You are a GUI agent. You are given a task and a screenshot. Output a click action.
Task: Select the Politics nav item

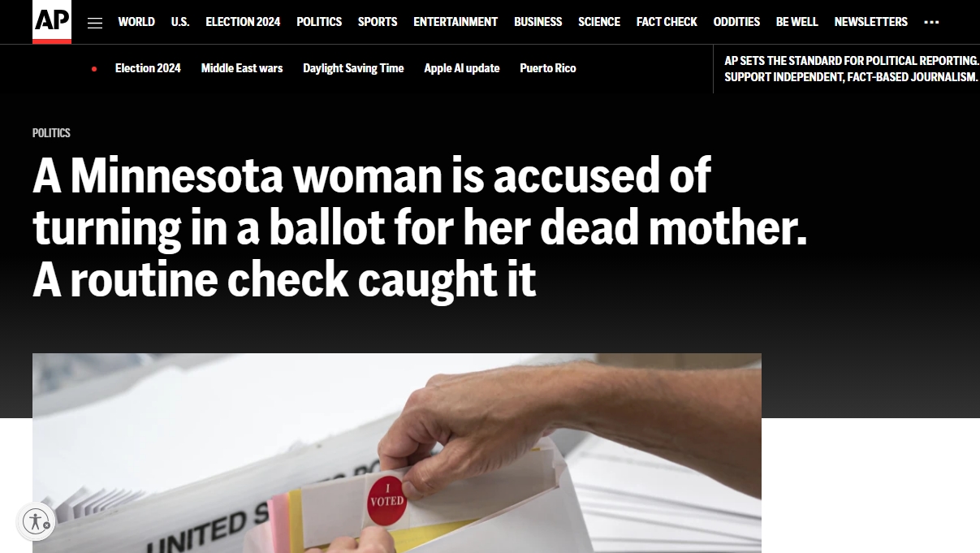coord(319,22)
